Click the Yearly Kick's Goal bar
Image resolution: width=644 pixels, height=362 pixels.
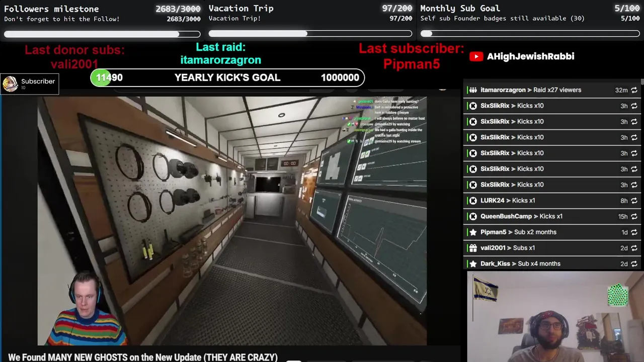pos(227,77)
